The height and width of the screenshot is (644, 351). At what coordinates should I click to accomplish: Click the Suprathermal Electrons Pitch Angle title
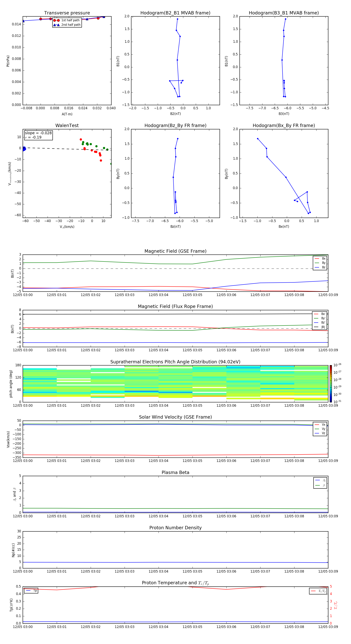(x=175, y=362)
